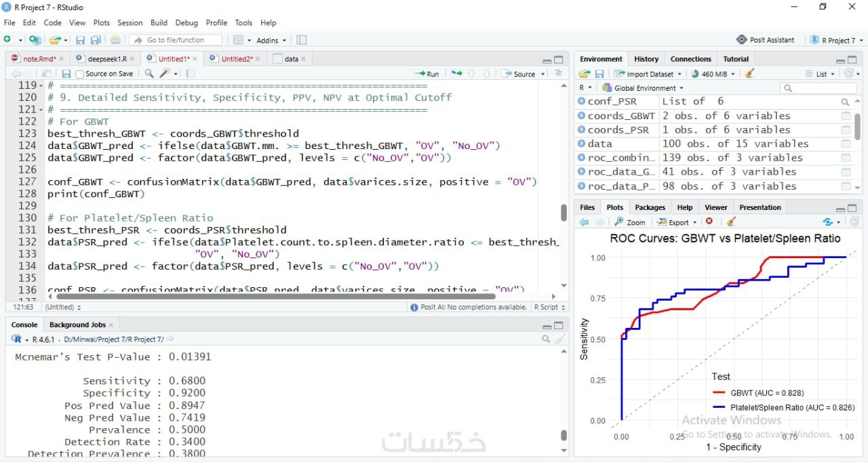Image resolution: width=868 pixels, height=462 pixels.
Task: Click the Find/Replace magnifier icon in editor
Action: [x=149, y=74]
